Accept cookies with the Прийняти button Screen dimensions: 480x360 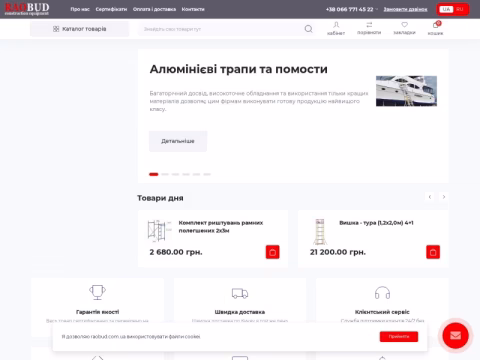[399, 337]
